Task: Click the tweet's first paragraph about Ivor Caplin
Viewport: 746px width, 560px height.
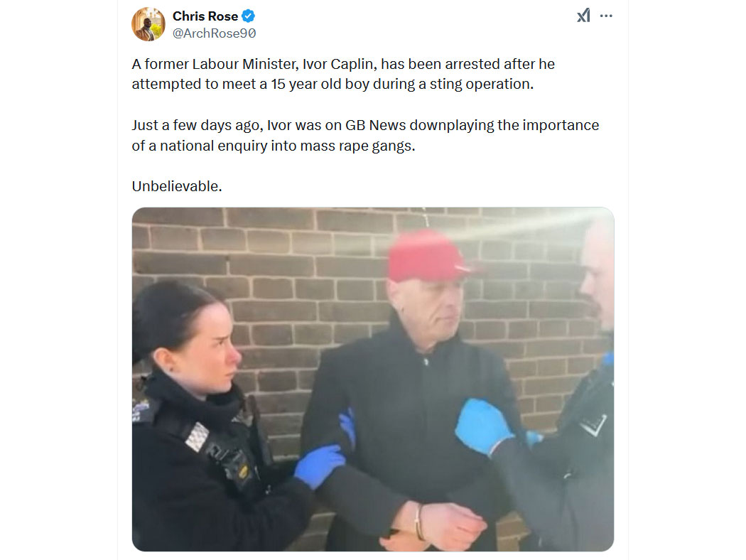Action: [x=343, y=74]
